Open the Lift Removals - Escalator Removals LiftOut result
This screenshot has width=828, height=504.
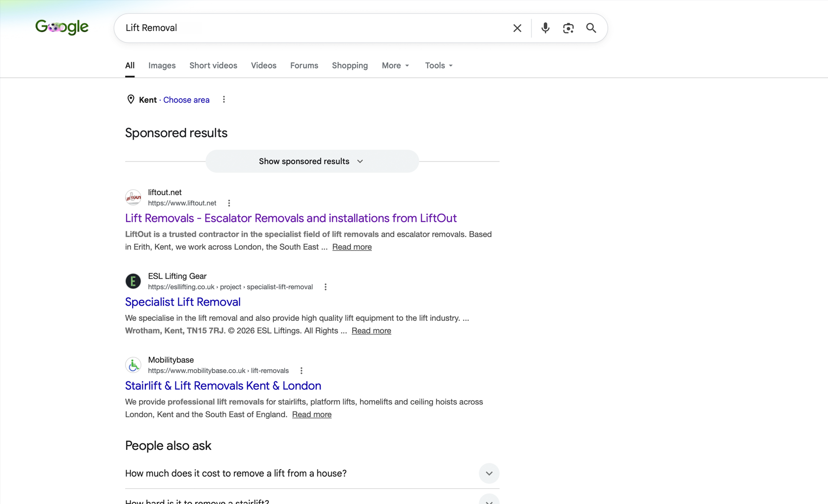tap(291, 218)
